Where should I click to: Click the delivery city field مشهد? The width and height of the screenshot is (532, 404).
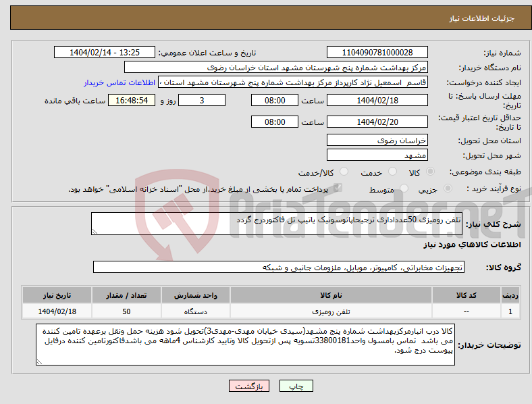click(377, 155)
